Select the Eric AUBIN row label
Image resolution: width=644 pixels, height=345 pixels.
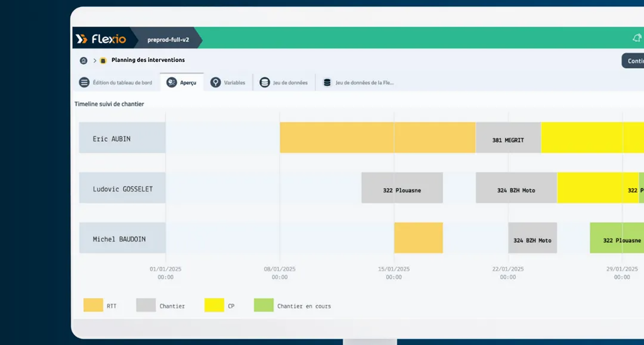tap(122, 137)
